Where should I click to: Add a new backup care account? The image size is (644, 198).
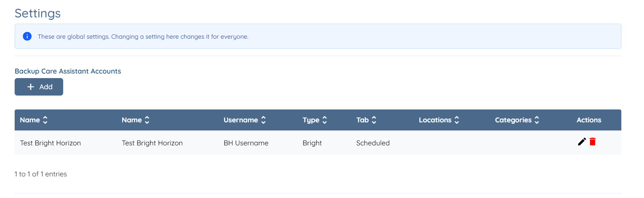[39, 87]
